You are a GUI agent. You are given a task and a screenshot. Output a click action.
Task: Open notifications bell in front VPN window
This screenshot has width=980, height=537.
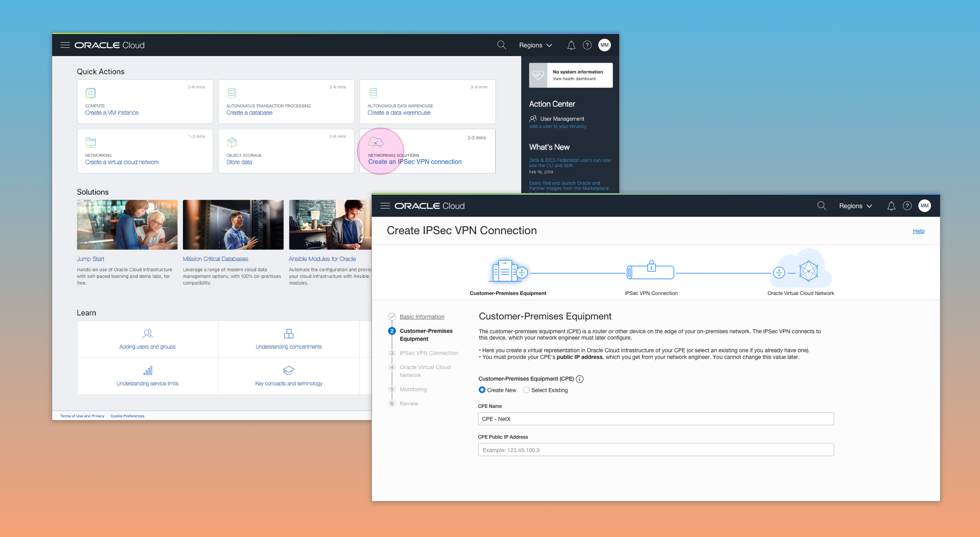click(891, 206)
